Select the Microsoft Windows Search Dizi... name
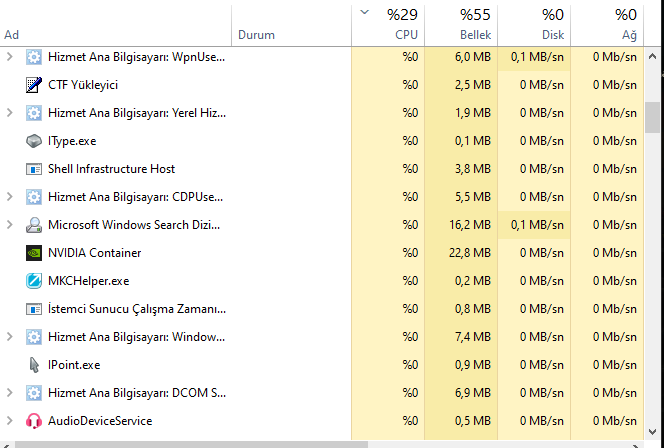 click(x=134, y=225)
